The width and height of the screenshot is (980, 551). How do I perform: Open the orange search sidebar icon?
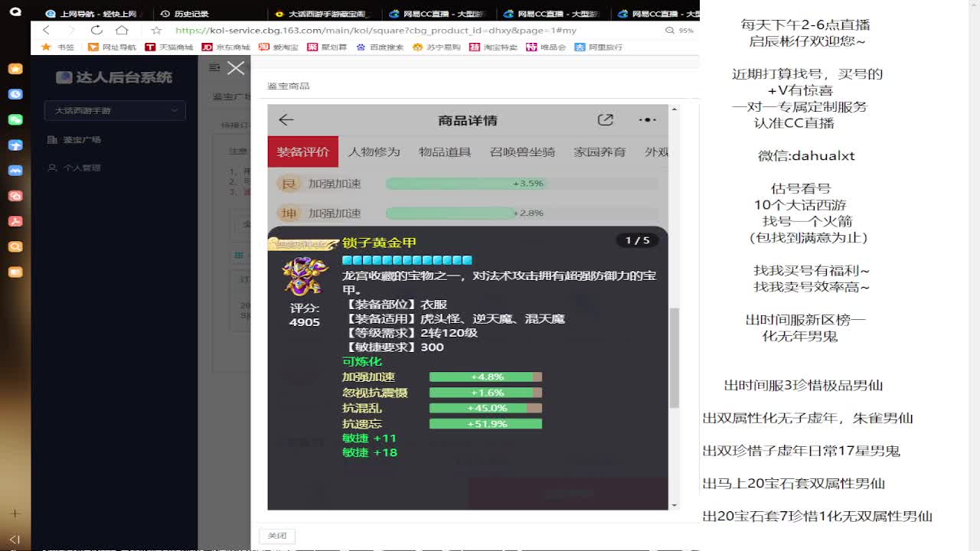click(x=15, y=246)
